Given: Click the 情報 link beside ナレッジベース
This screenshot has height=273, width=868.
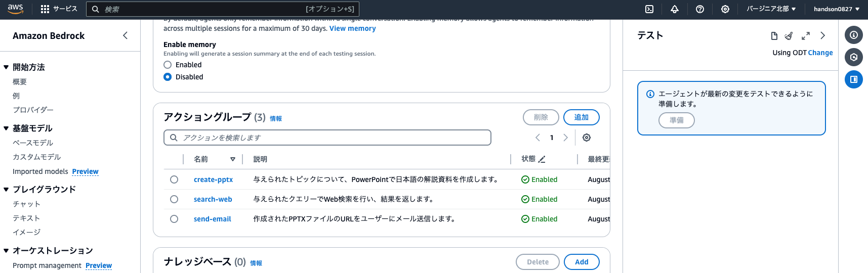Looking at the screenshot, I should pos(256,263).
